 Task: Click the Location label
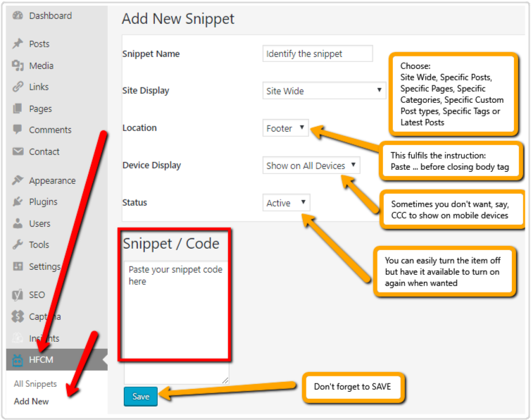(x=139, y=128)
